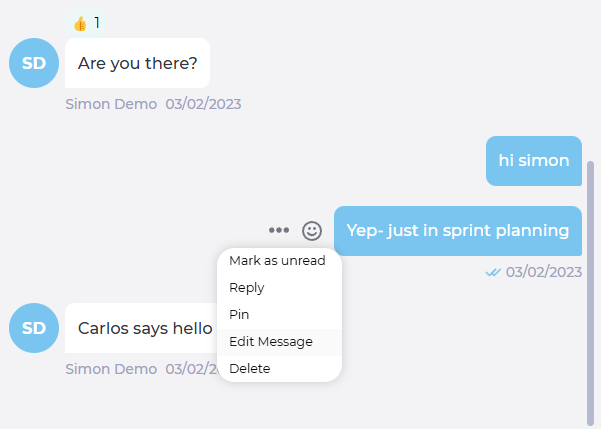
Task: Click 'Simon Demo' name under Carlos message
Action: (x=111, y=369)
